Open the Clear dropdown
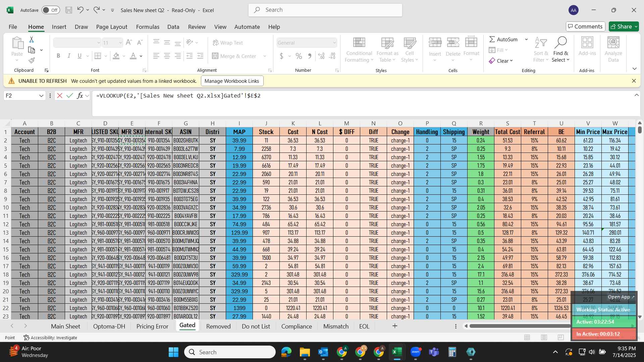The height and width of the screenshot is (362, 644). coord(501,61)
